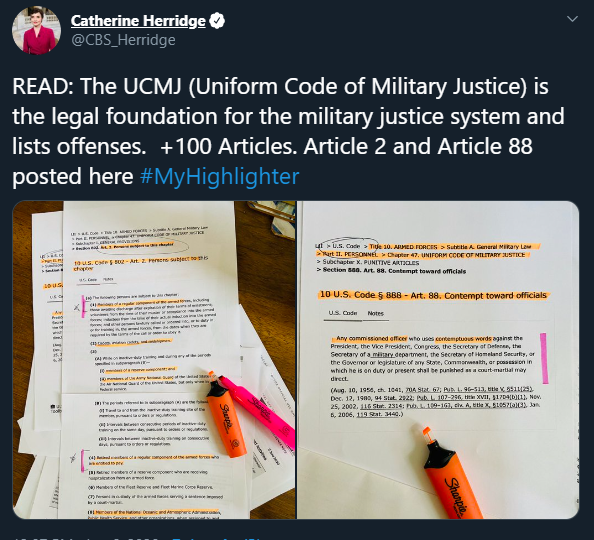Click the '10 U.S. Code § 802' heading in left photo
594x540 pixels.
(141, 262)
